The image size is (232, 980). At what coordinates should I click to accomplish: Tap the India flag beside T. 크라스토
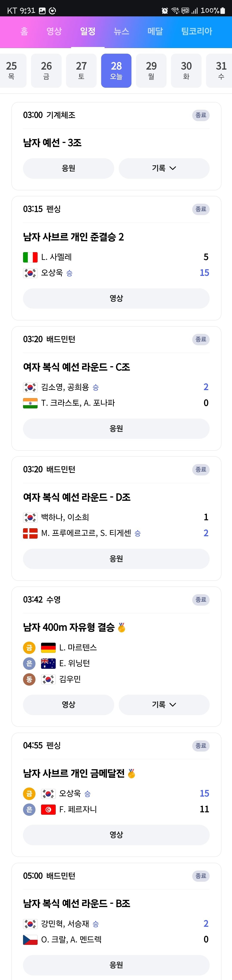[x=30, y=403]
